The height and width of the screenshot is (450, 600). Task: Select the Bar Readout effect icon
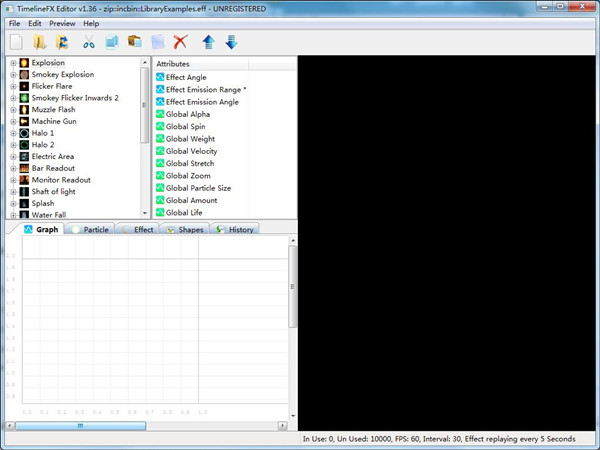pyautogui.click(x=24, y=168)
